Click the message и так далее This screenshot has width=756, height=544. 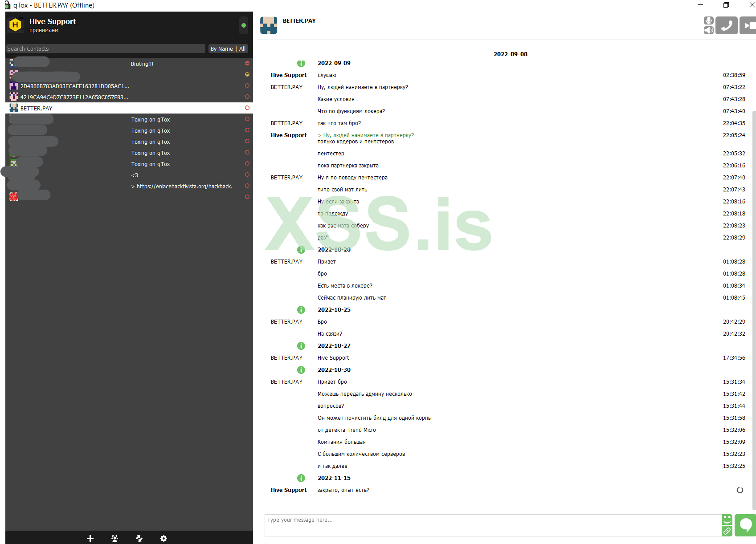point(332,466)
